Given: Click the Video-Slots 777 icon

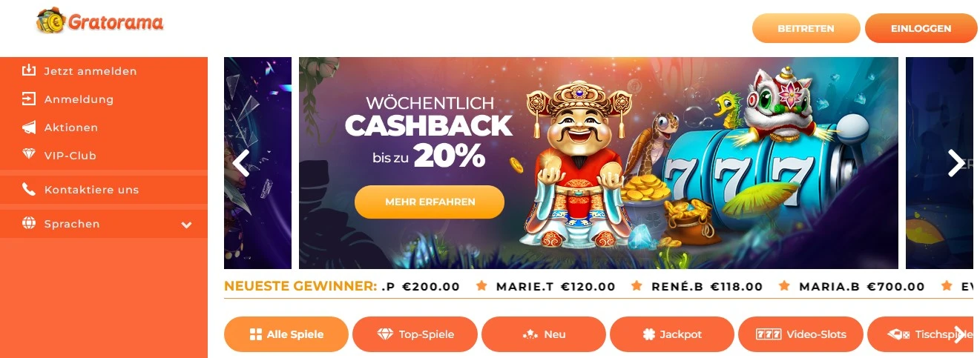Looking at the screenshot, I should click(769, 334).
